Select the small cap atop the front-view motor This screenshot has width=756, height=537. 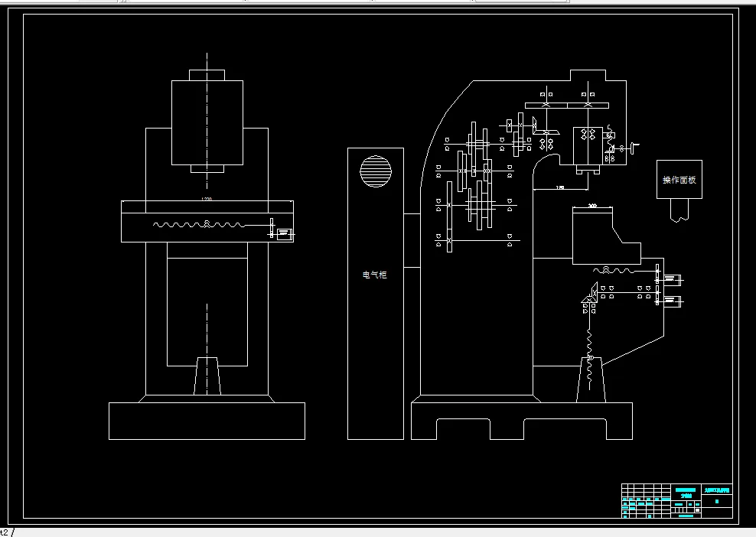pos(207,75)
